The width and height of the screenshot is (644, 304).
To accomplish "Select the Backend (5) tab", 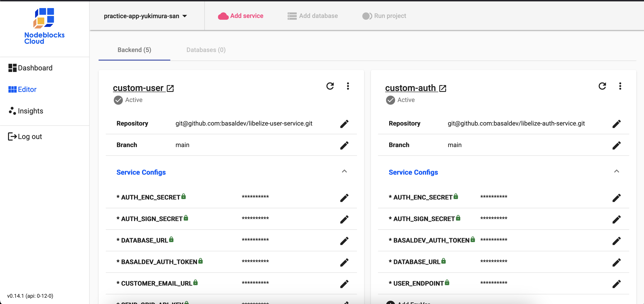I will tap(134, 50).
